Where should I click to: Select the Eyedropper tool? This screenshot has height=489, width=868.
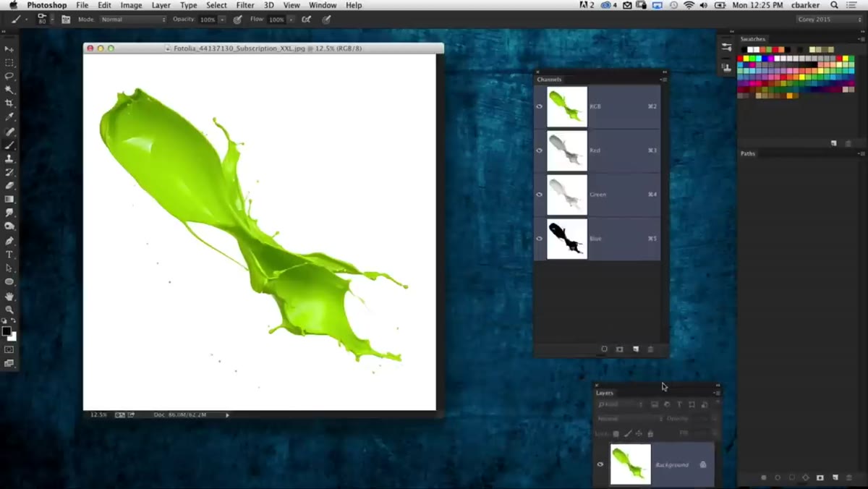(9, 117)
